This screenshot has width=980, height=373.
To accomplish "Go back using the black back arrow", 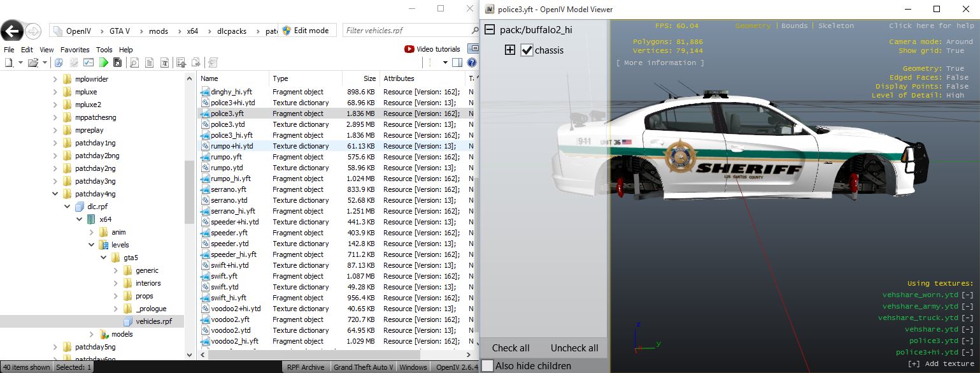I will 13,30.
